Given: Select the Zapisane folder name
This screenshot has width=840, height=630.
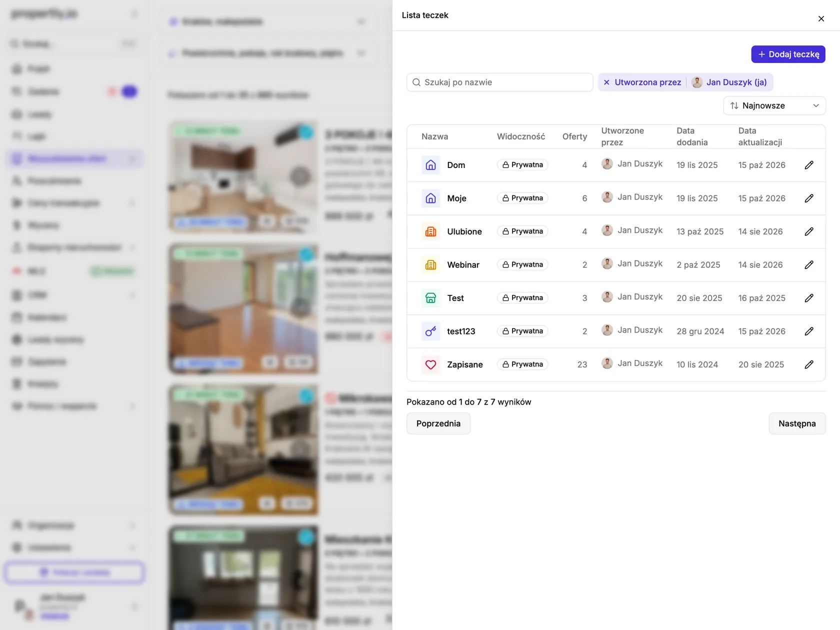Looking at the screenshot, I should (x=464, y=364).
